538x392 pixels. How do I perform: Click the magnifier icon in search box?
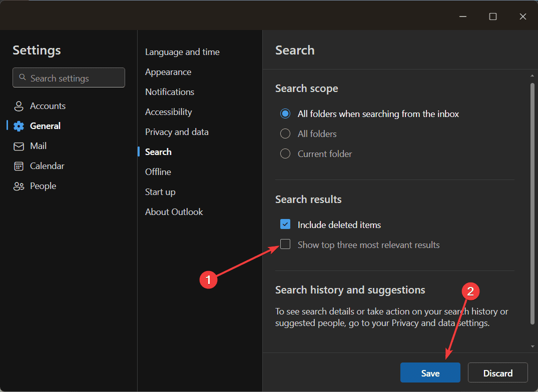[x=22, y=77]
